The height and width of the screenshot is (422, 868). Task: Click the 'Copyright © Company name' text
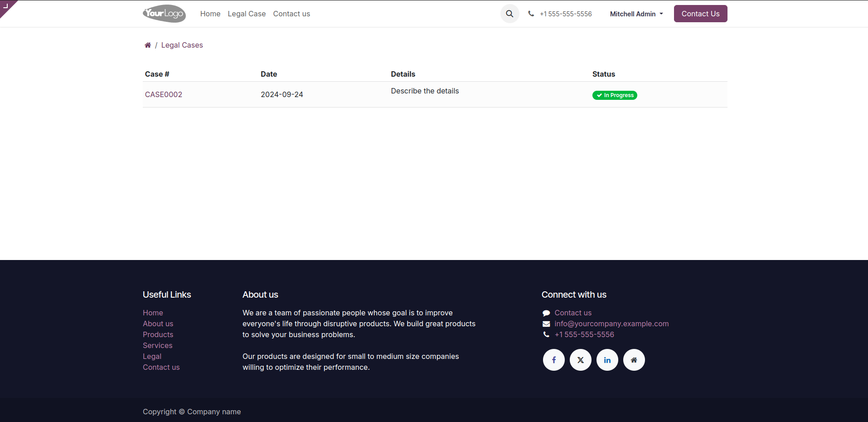[x=192, y=412]
